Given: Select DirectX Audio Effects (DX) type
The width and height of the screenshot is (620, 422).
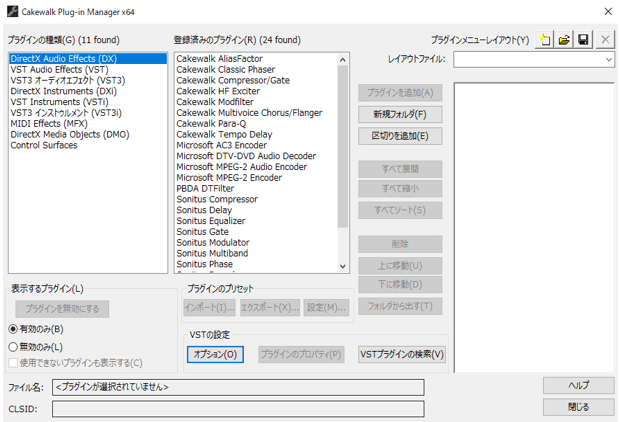Looking at the screenshot, I should coord(88,59).
